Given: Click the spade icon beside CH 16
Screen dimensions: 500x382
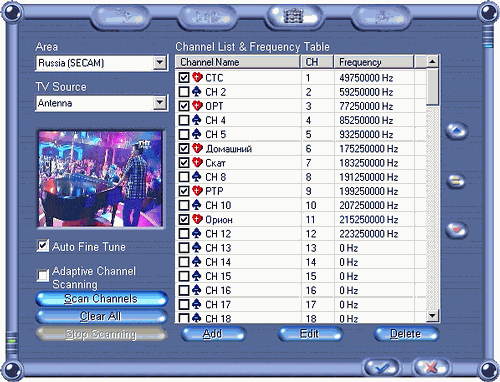Looking at the screenshot, I should tap(197, 290).
